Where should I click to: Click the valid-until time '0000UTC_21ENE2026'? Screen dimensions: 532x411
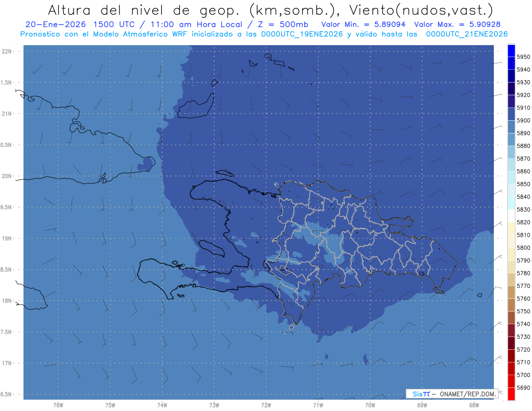467,34
